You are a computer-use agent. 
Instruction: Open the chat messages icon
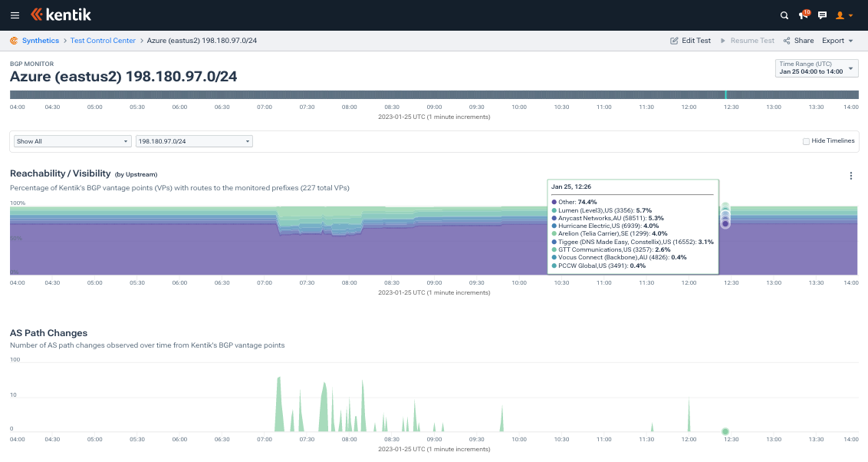tap(823, 15)
